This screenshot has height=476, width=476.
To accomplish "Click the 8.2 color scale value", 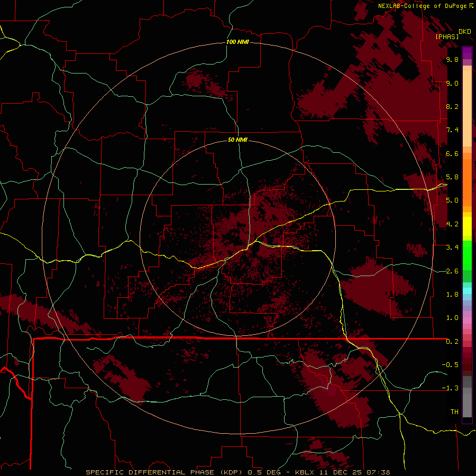I will [x=452, y=106].
